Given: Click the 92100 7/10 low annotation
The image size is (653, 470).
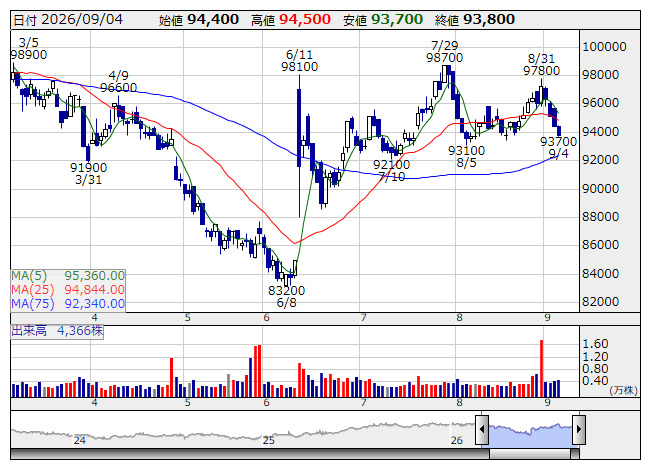Looking at the screenshot, I should [391, 171].
